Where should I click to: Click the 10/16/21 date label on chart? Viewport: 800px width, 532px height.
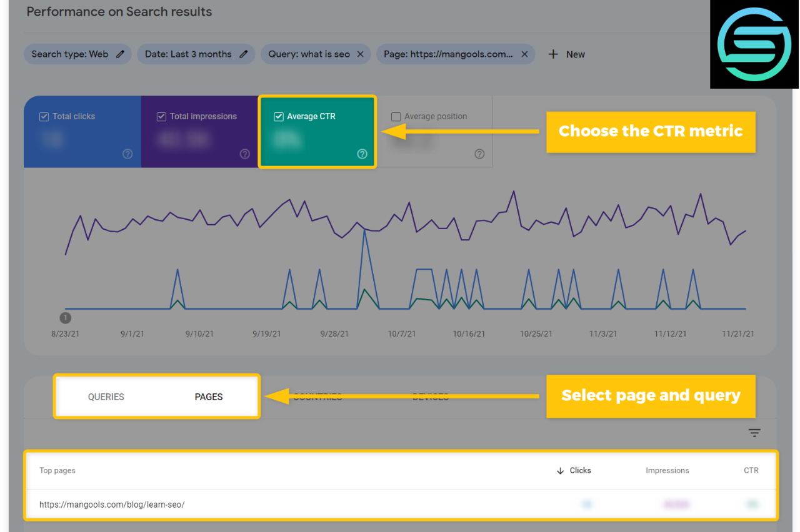click(x=469, y=334)
